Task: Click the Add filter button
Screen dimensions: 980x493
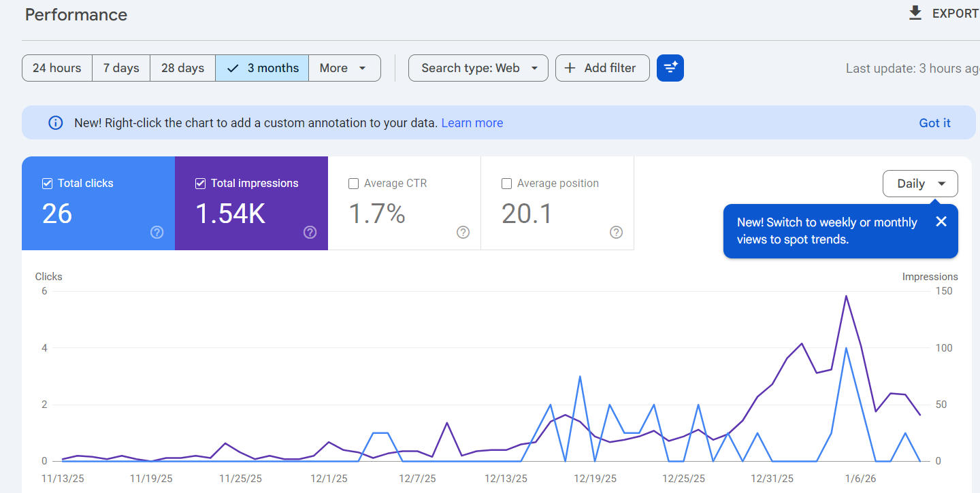Action: tap(602, 68)
